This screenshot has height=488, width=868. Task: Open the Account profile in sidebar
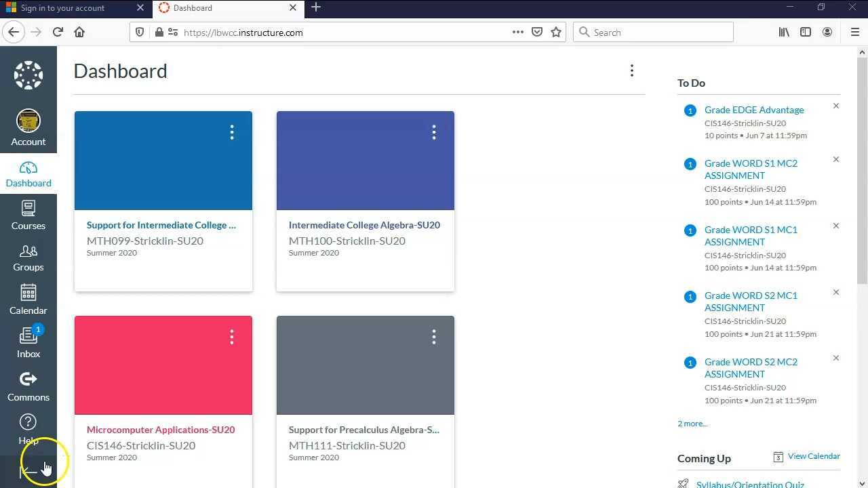pyautogui.click(x=28, y=128)
